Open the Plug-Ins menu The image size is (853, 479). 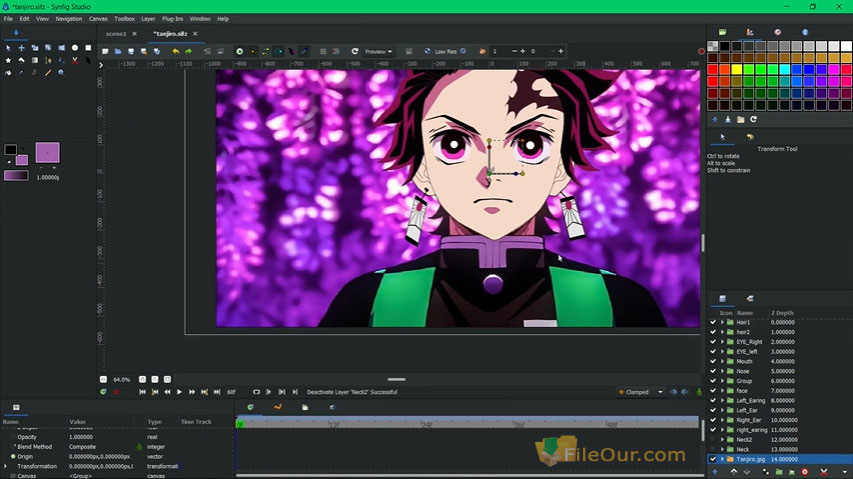tap(172, 18)
